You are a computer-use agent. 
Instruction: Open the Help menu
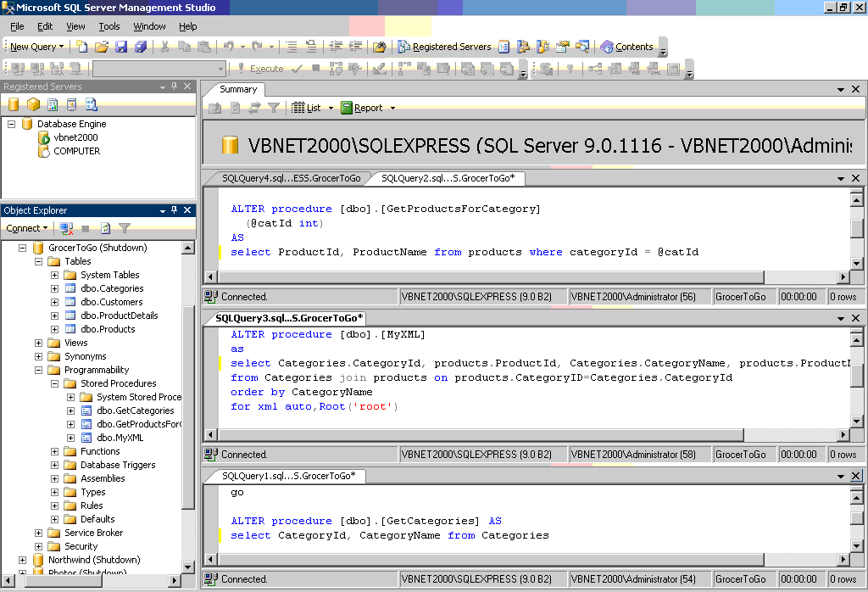(187, 26)
